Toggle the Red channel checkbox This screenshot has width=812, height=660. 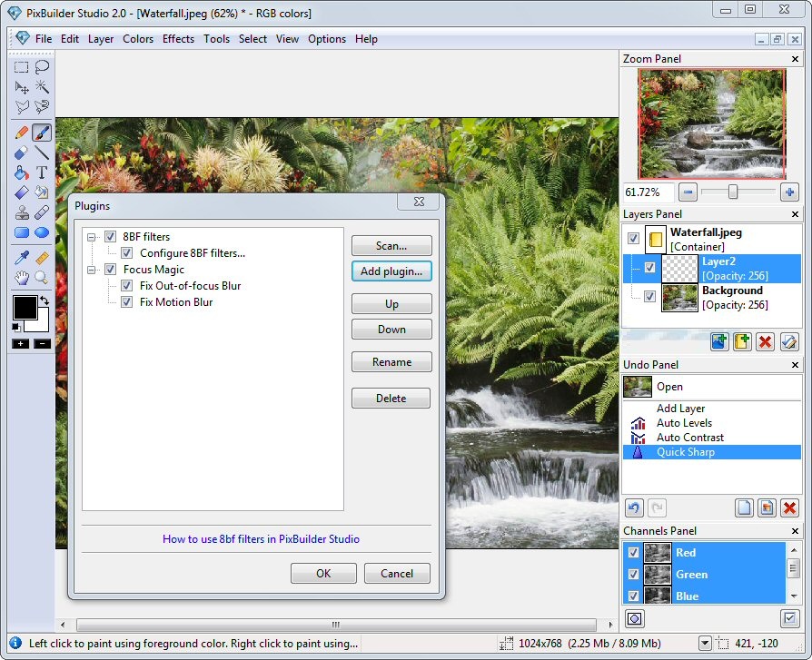click(633, 553)
